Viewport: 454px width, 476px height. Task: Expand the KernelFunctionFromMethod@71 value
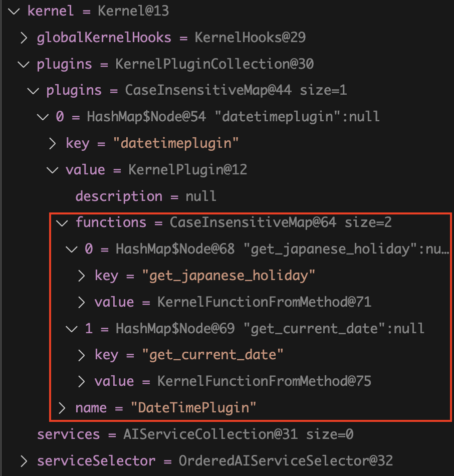82,302
